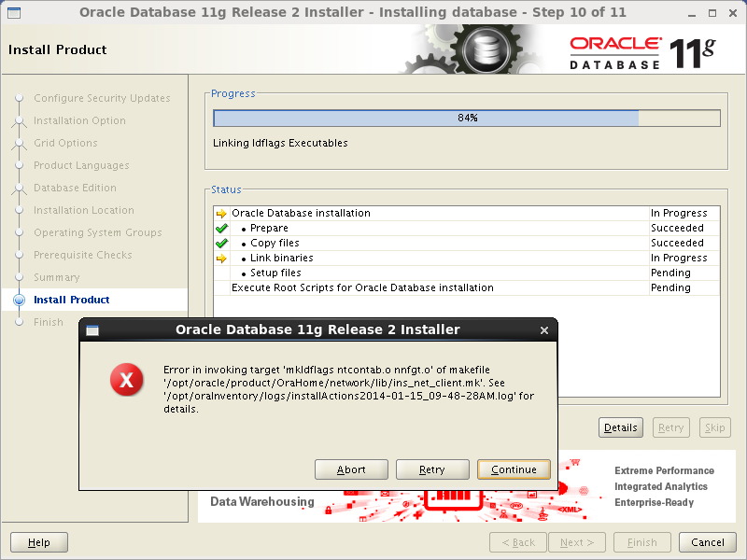Click the Skip button in the status area
The image size is (747, 560).
pos(714,427)
